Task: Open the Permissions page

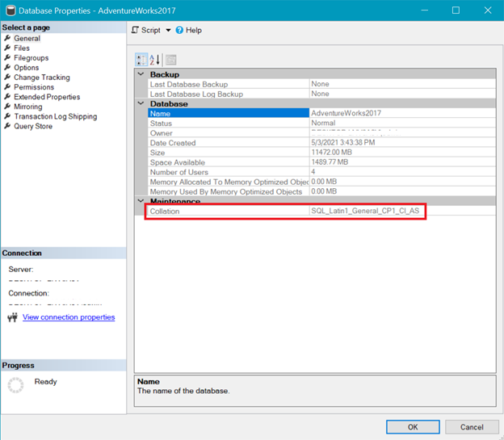Action: click(x=34, y=87)
